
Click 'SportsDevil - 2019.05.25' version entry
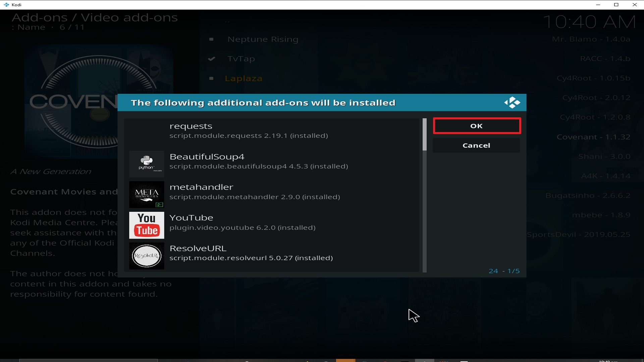(579, 235)
